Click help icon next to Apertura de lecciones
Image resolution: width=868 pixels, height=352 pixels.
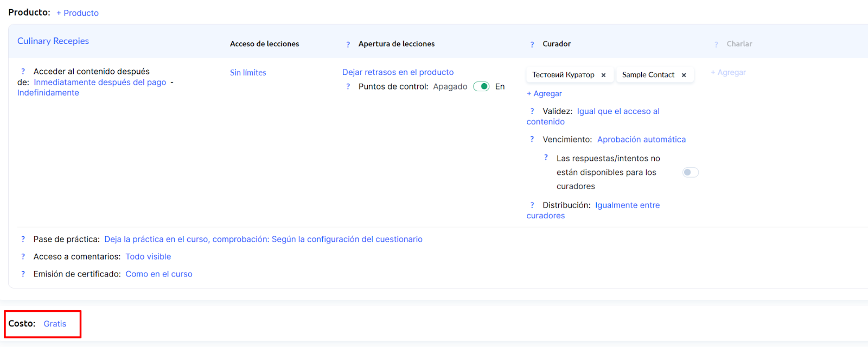tap(348, 45)
